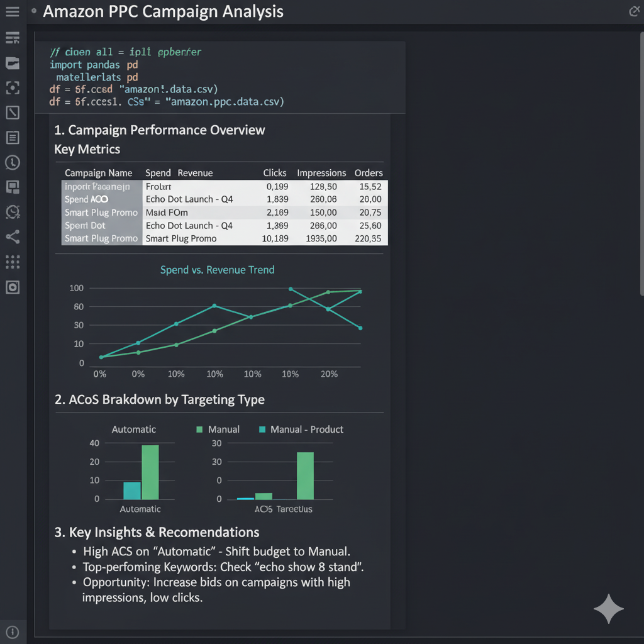This screenshot has height=644, width=644.
Task: Select the diagonal slash square sidebar icon
Action: coord(13,113)
